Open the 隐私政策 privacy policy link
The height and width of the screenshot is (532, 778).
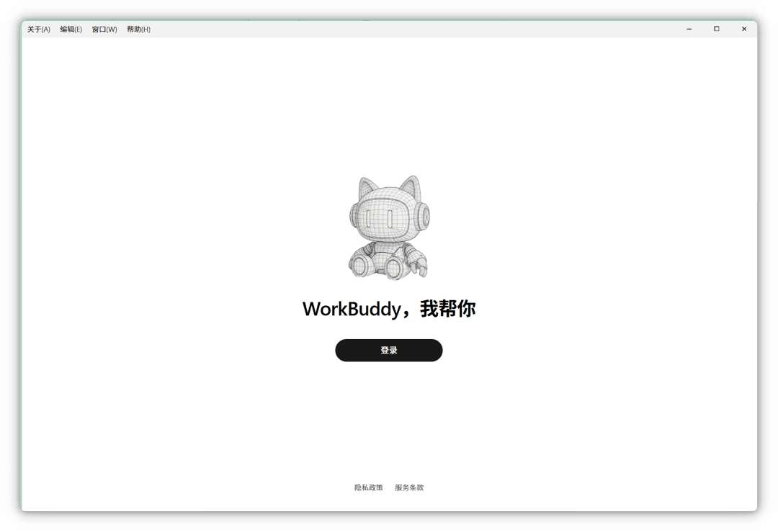369,487
